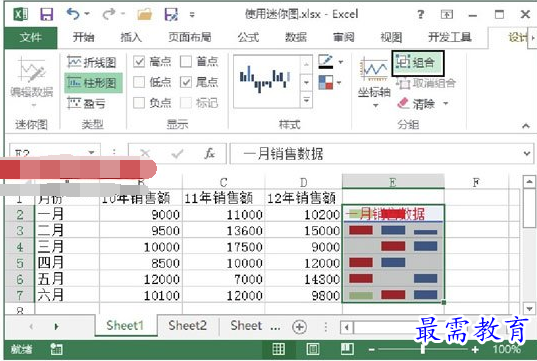The width and height of the screenshot is (537, 361).
Task: Switch to the Developer (开发工具) tab
Action: pos(450,37)
